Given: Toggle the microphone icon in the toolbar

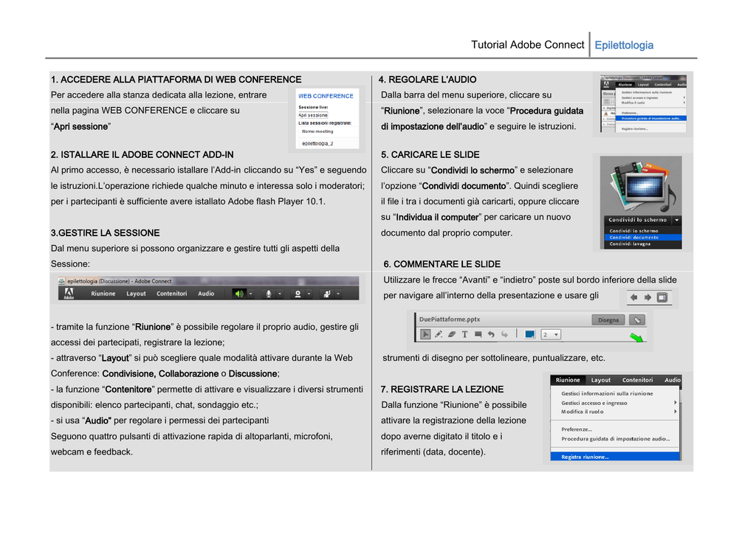Looking at the screenshot, I should point(269,294).
